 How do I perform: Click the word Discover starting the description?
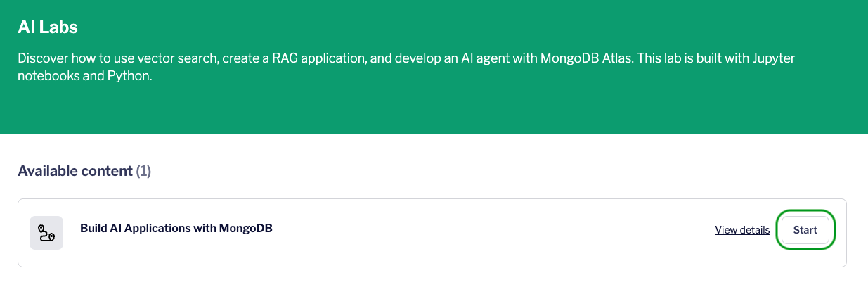pyautogui.click(x=42, y=58)
